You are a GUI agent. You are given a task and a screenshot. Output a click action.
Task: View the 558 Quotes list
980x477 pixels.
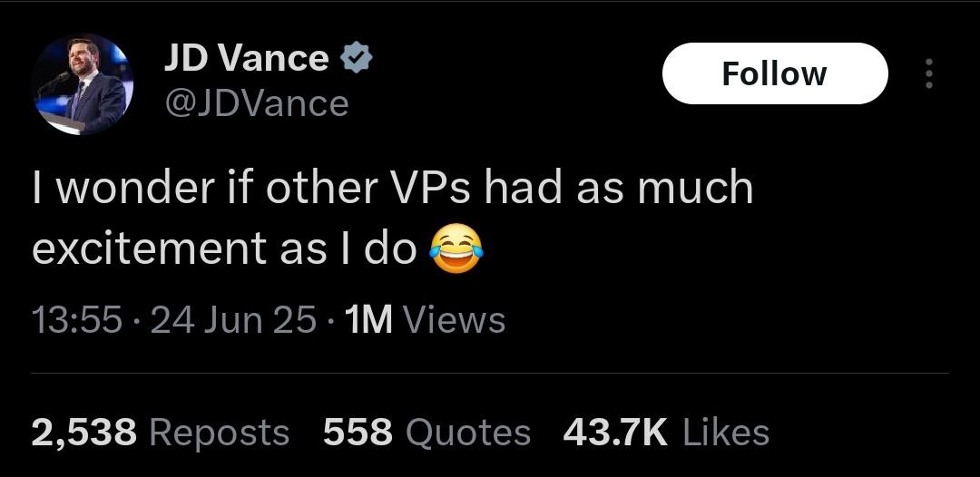pyautogui.click(x=426, y=433)
